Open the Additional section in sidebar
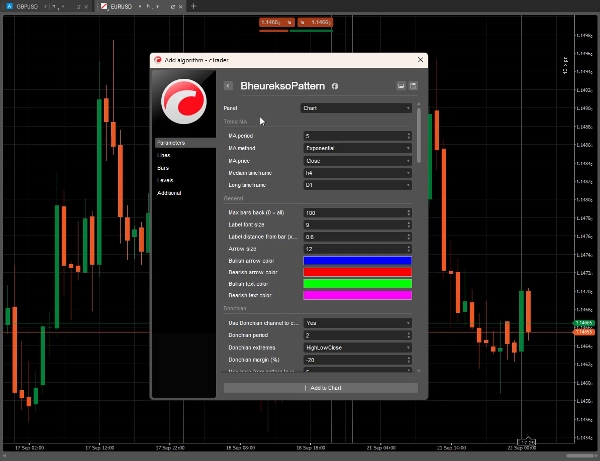This screenshot has width=600, height=461. [x=169, y=193]
